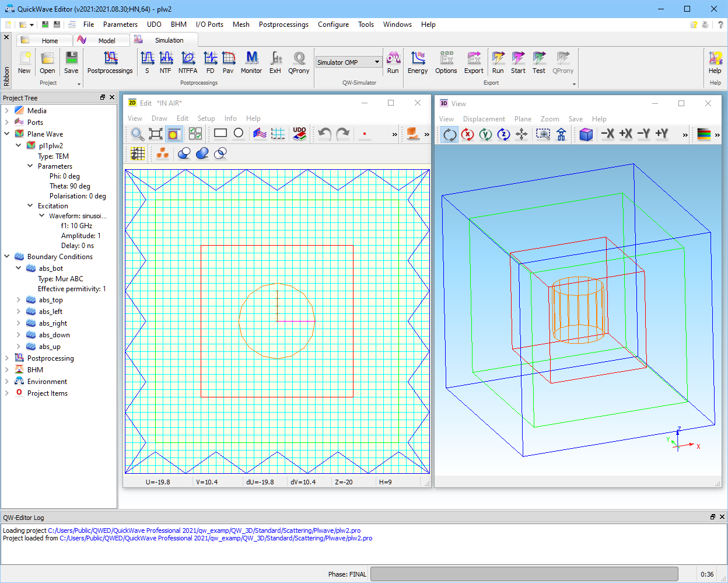Expand the abs_top boundary node
Screen dimensions: 728x583
point(19,300)
